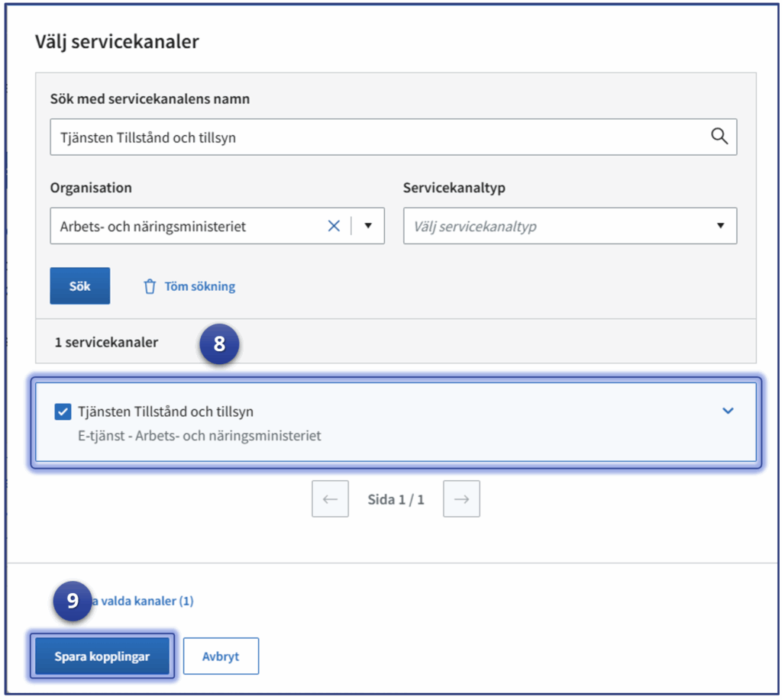The image size is (782, 700).
Task: Click the step 9 number badge
Action: point(72,601)
